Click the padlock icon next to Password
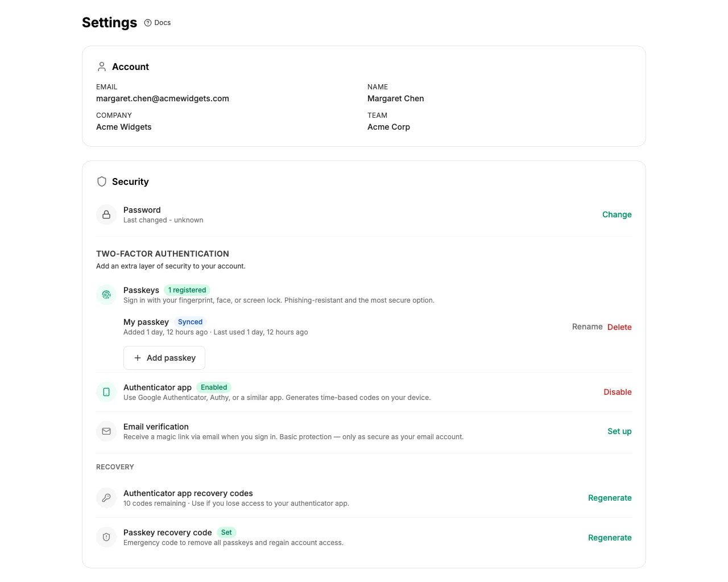The width and height of the screenshot is (728, 582). pos(106,214)
